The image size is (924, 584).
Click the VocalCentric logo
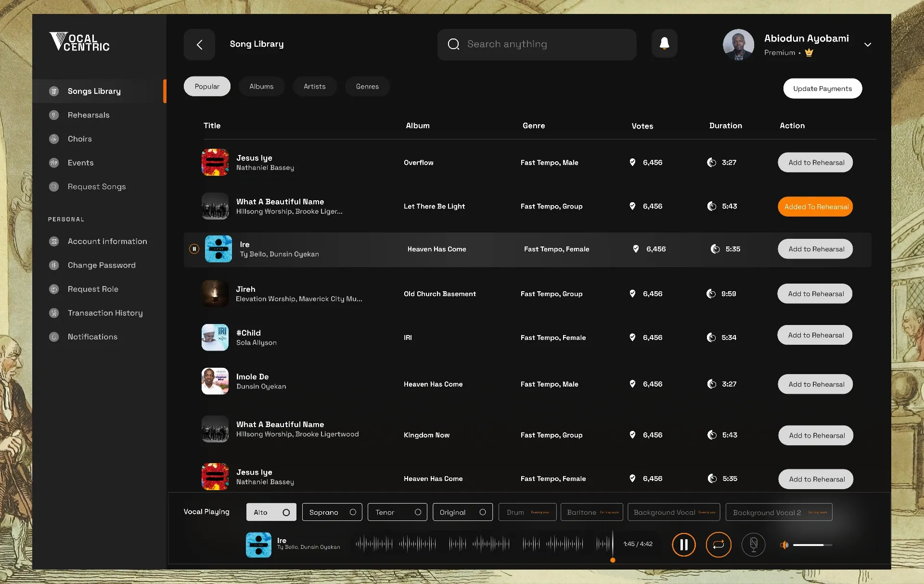point(79,42)
